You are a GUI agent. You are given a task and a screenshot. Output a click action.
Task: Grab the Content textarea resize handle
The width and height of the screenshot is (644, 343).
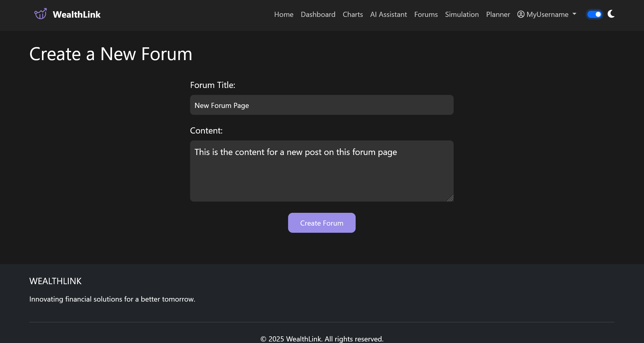pos(450,198)
